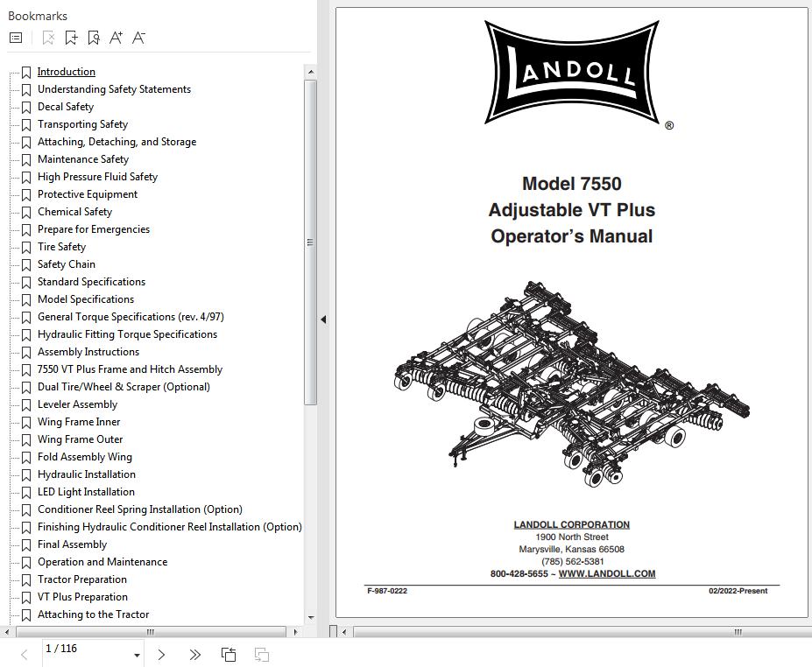This screenshot has height=667, width=812.
Task: Jump to Assembly Instructions bookmark
Action: [88, 353]
